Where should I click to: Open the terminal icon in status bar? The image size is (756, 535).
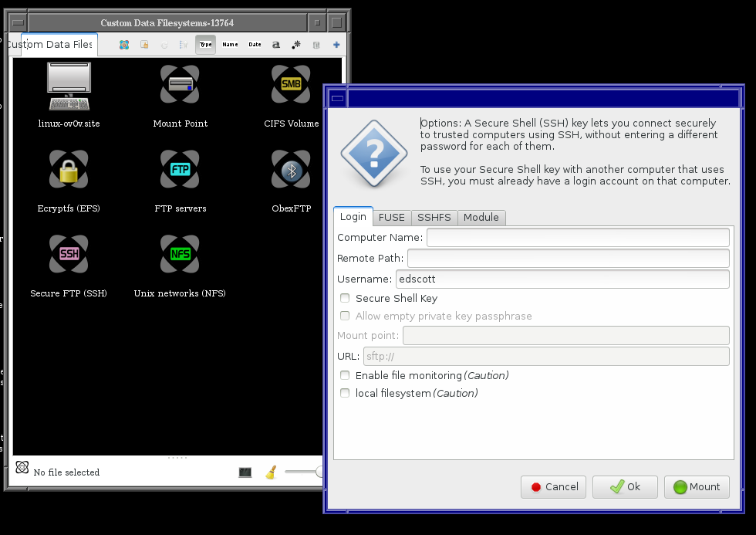click(245, 472)
